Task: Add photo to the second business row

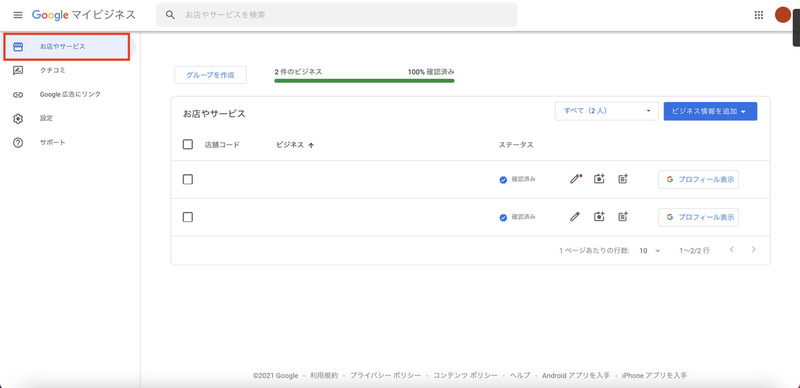Action: point(599,217)
